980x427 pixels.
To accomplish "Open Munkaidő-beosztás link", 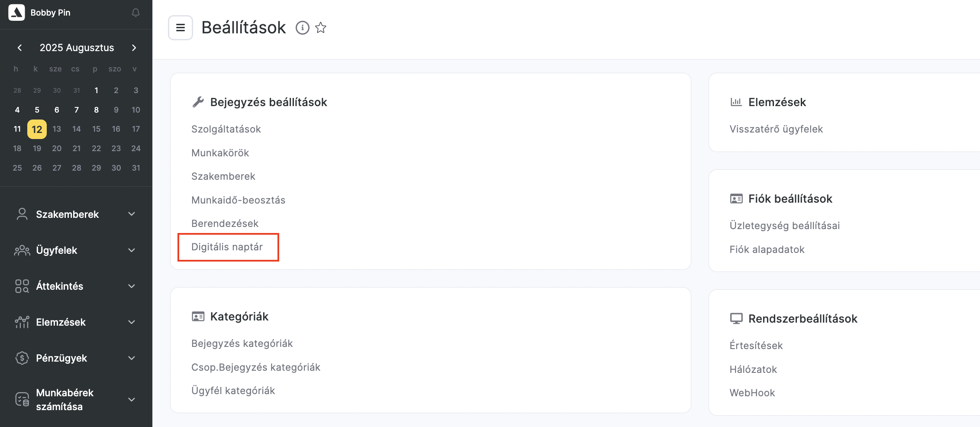I will [x=238, y=200].
